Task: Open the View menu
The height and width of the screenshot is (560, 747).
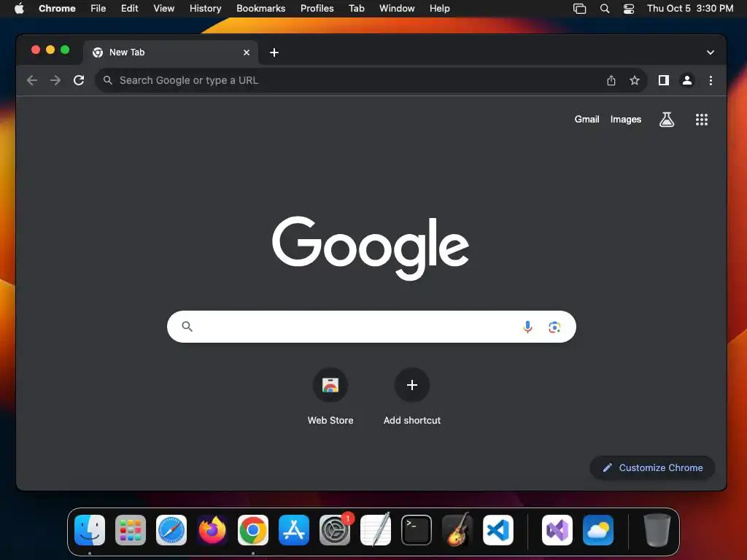Action: pyautogui.click(x=163, y=8)
